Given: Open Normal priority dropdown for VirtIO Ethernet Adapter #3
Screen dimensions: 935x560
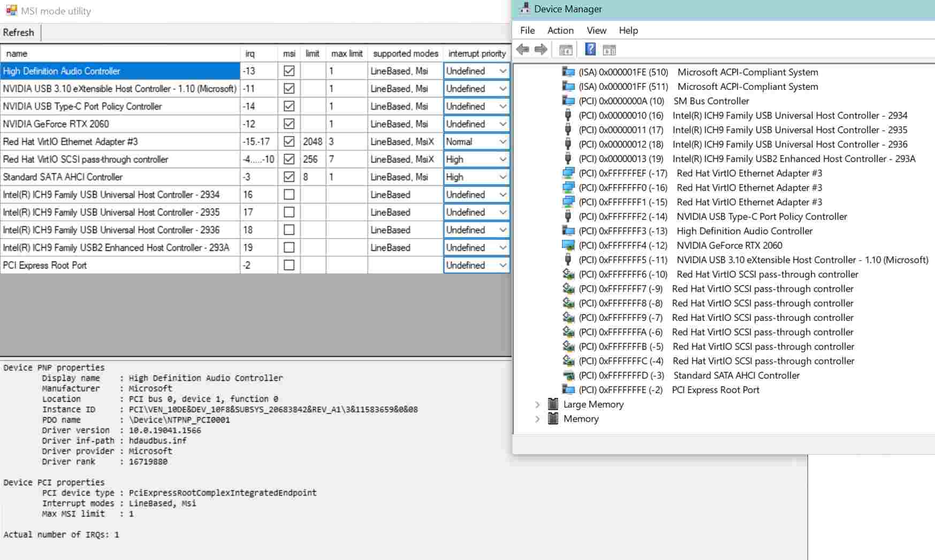Looking at the screenshot, I should (x=476, y=141).
